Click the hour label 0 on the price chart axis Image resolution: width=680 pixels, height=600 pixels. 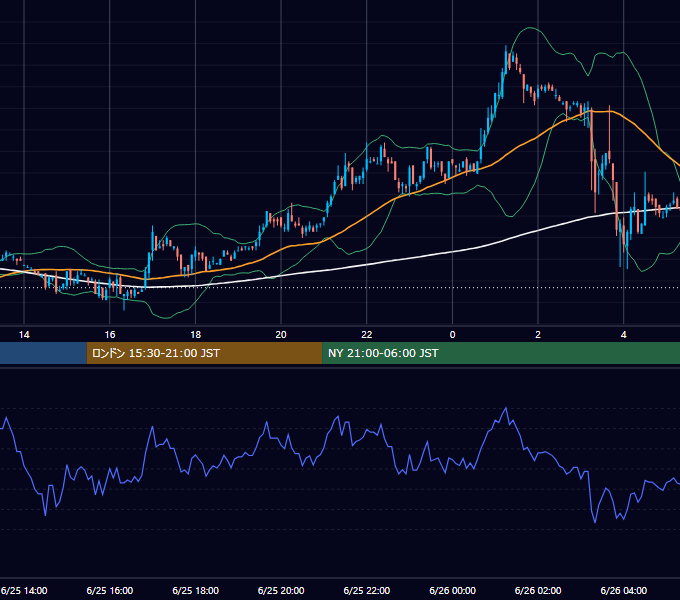point(452,335)
